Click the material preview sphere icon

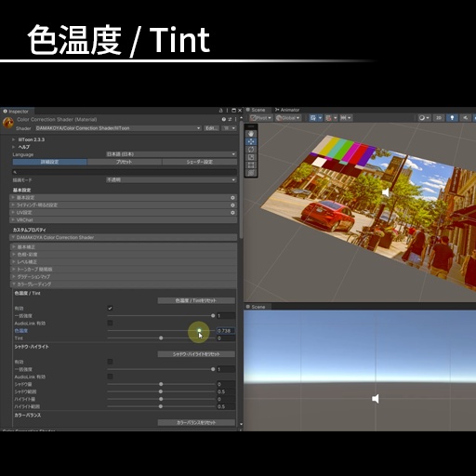coord(7,123)
